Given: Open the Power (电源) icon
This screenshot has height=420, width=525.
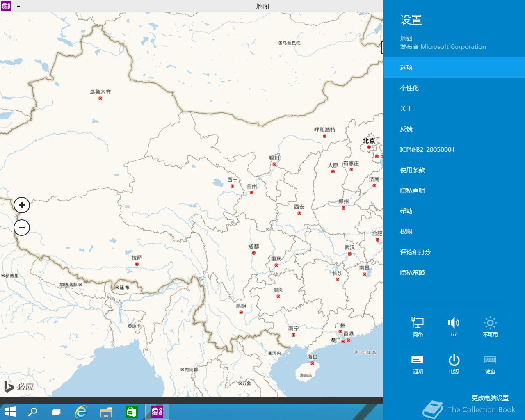Looking at the screenshot, I should 454,364.
